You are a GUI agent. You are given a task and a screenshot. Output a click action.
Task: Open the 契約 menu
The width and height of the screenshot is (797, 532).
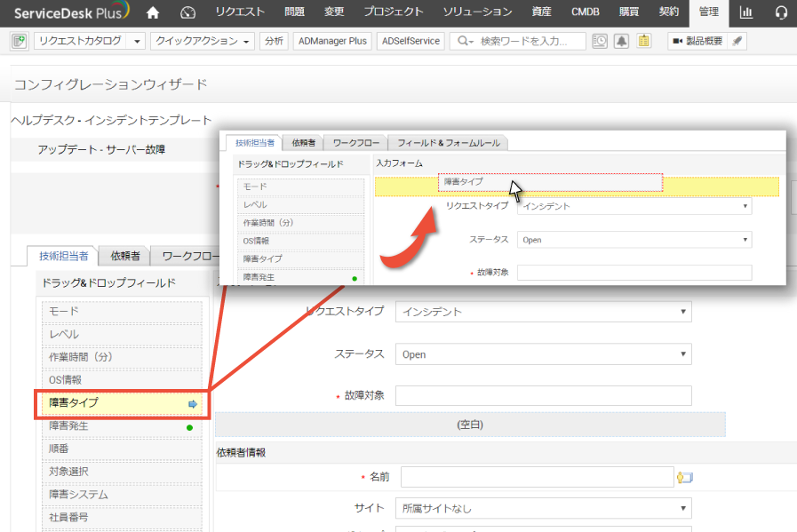(x=669, y=12)
